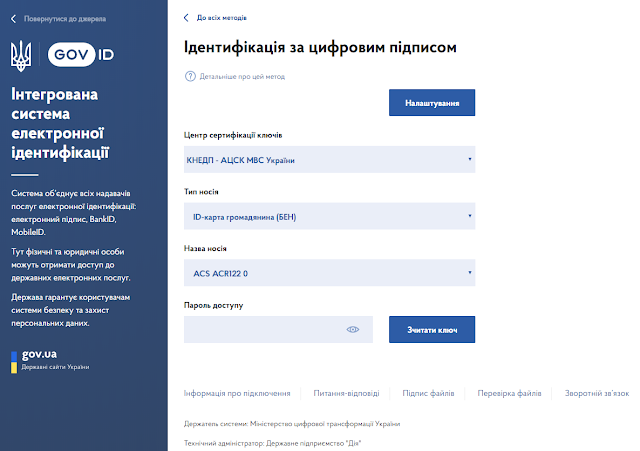
Task: Click the 'Повернутися до джерела' link
Action: click(x=65, y=19)
